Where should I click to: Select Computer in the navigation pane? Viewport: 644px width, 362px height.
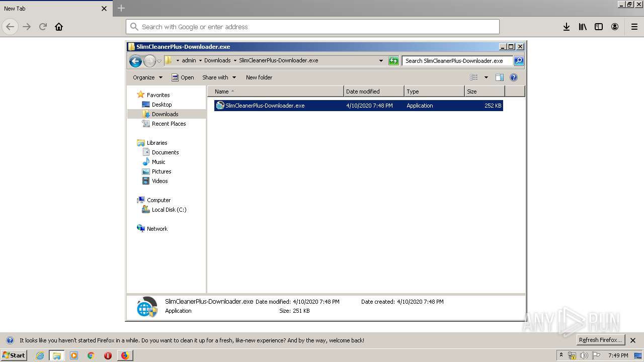pos(158,200)
